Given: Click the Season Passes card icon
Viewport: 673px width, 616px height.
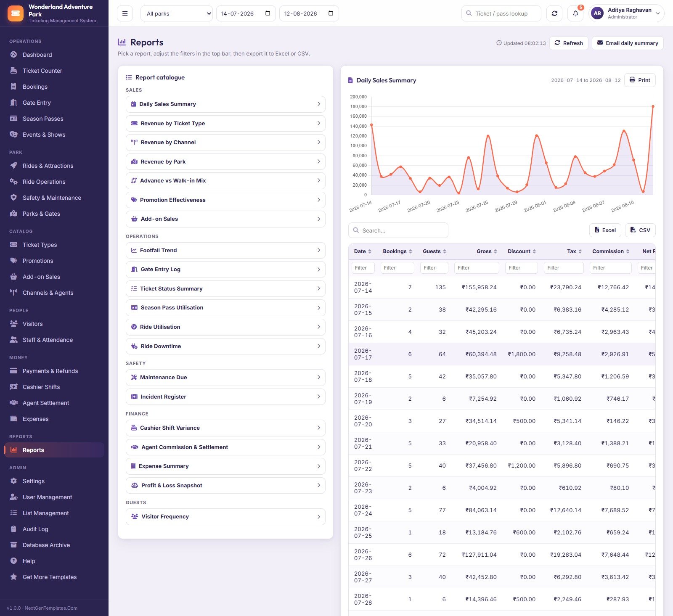Looking at the screenshot, I should 14,119.
